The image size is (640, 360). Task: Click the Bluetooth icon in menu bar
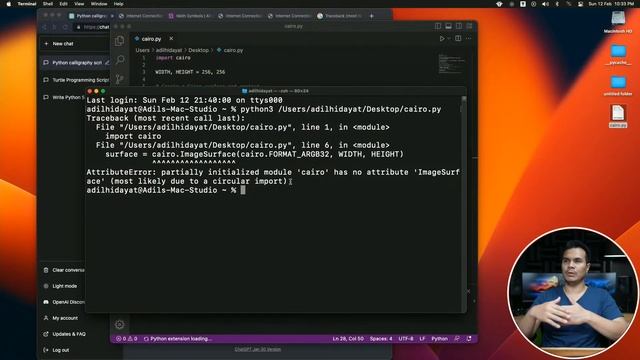pos(557,4)
